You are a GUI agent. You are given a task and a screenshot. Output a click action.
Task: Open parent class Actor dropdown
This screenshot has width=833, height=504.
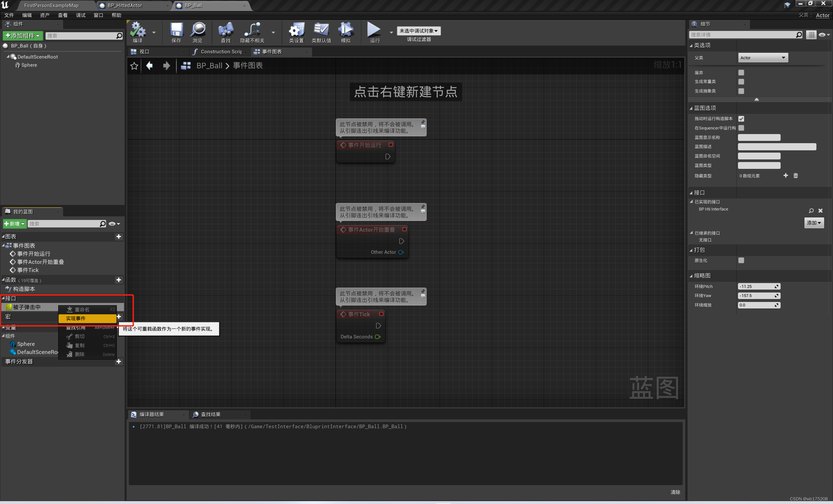click(x=763, y=58)
